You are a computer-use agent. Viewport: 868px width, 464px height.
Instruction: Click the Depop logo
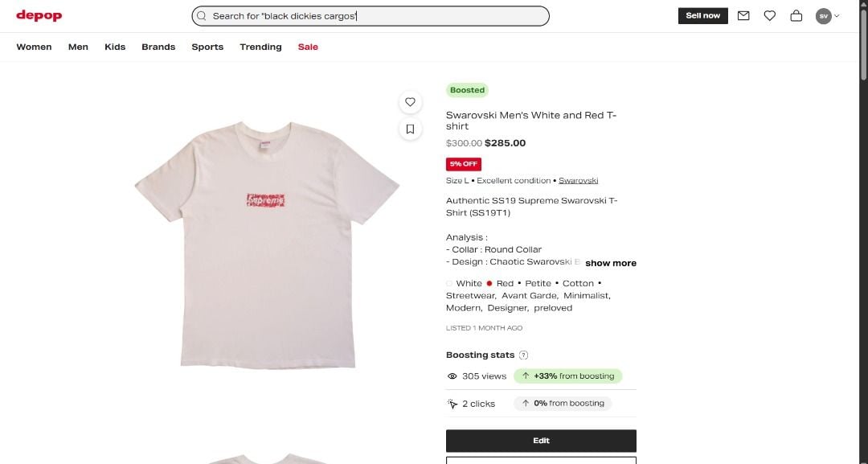(39, 15)
